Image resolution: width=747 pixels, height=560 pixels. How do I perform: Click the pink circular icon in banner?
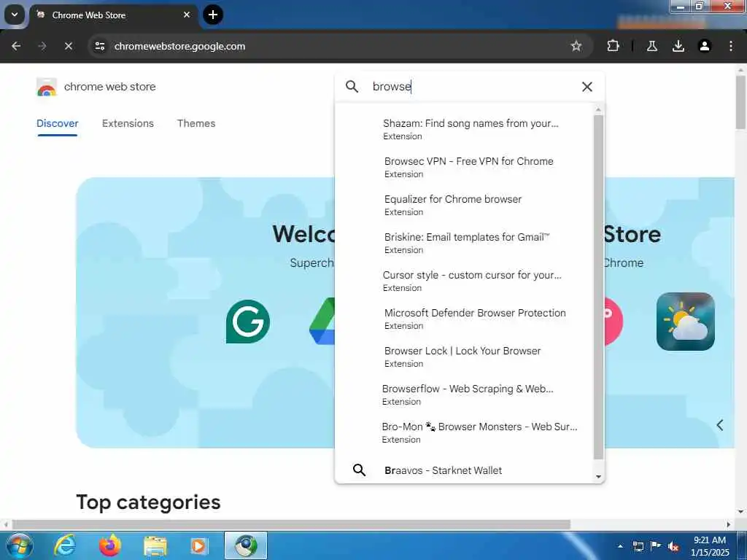click(x=614, y=321)
